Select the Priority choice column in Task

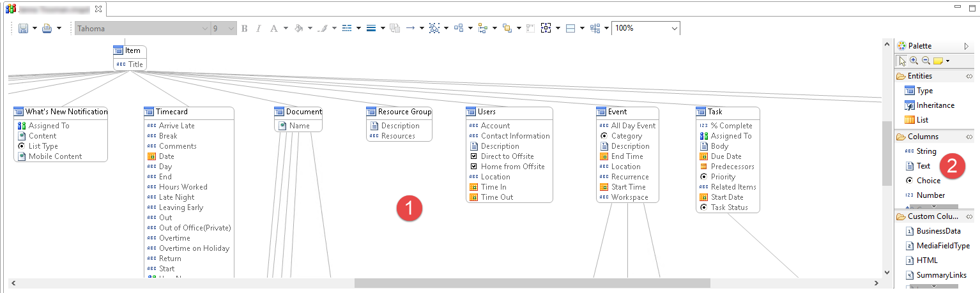[x=717, y=177]
